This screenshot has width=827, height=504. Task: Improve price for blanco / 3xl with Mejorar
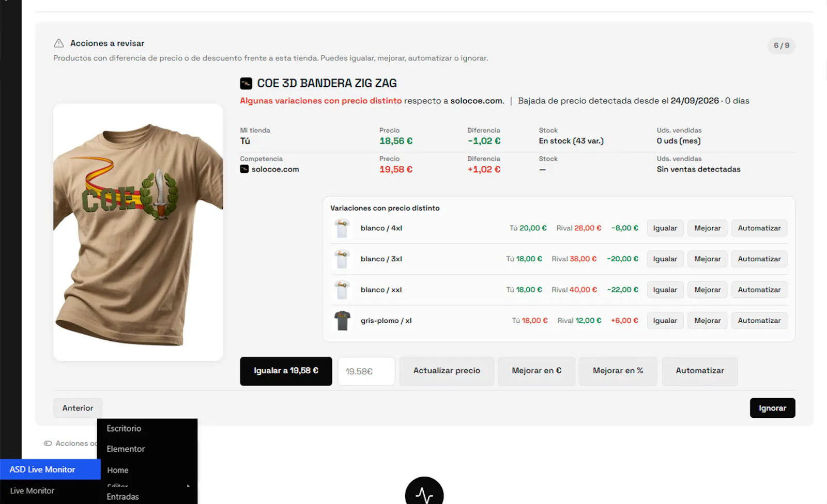click(708, 259)
